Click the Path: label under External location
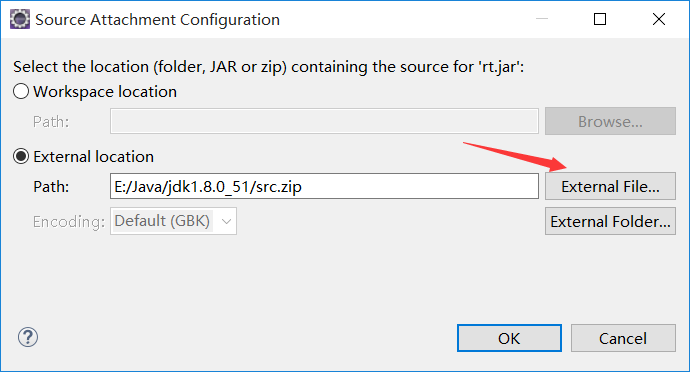690x372 pixels. click(x=51, y=187)
